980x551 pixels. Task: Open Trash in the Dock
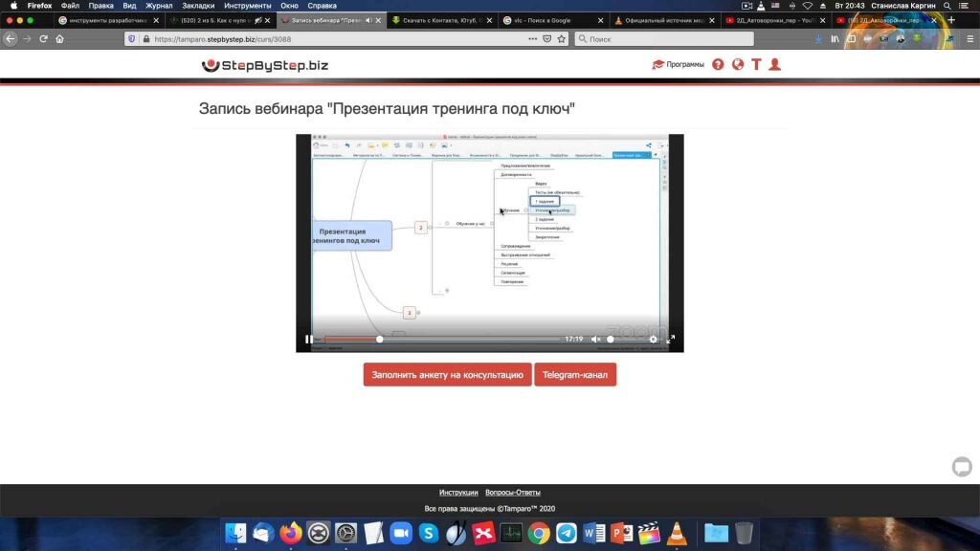pos(744,533)
